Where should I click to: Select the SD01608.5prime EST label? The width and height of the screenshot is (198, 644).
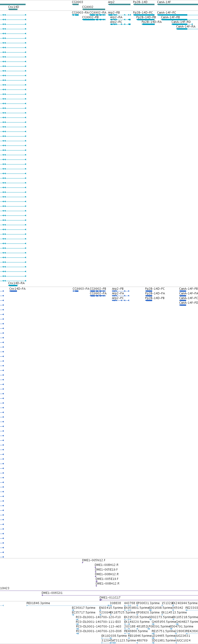161,608
